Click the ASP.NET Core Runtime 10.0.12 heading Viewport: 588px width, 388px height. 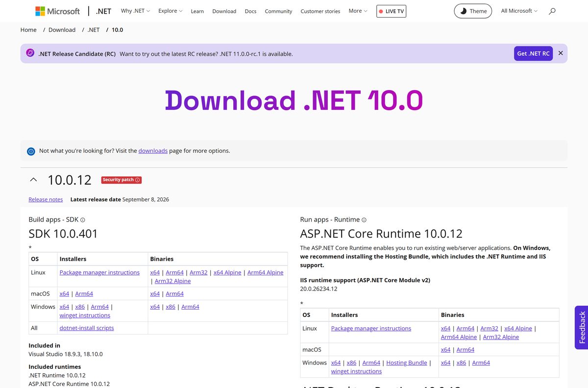click(381, 234)
